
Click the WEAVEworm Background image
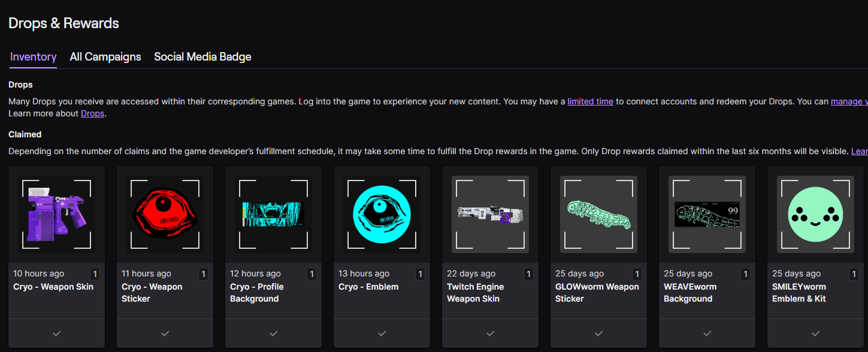pyautogui.click(x=707, y=214)
